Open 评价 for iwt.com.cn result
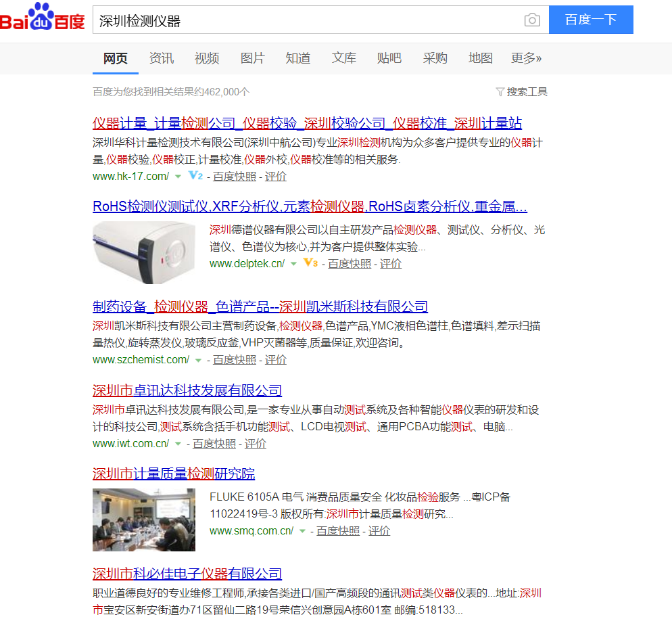Screen dimensions: 672x617 [x=256, y=443]
